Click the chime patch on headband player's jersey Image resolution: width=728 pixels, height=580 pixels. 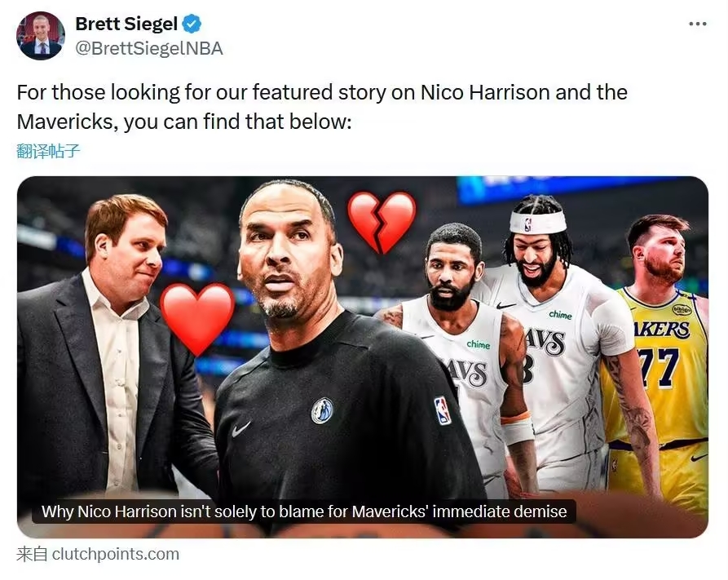(560, 314)
